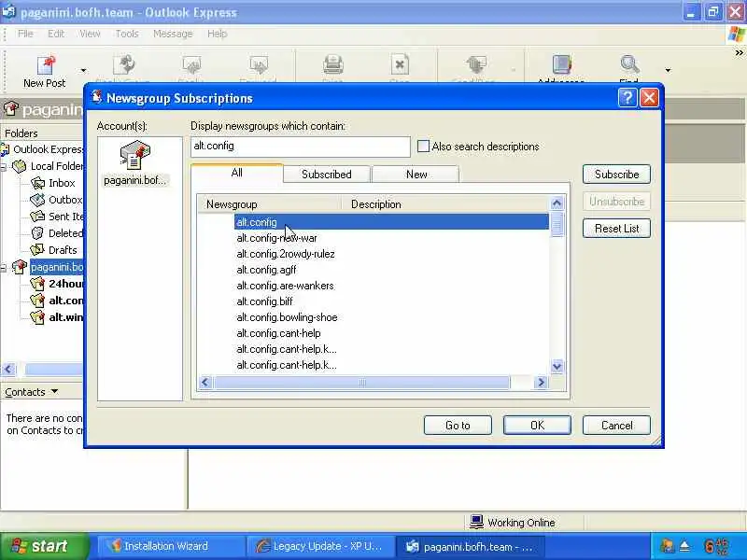Viewport: 747px width, 560px height.
Task: Switch to the New tab
Action: point(416,175)
